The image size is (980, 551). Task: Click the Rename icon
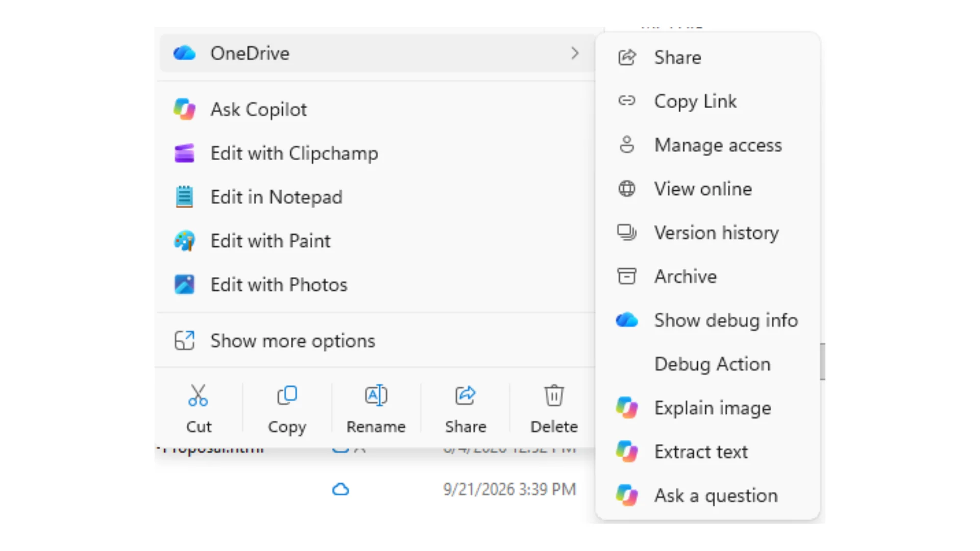[x=376, y=395]
